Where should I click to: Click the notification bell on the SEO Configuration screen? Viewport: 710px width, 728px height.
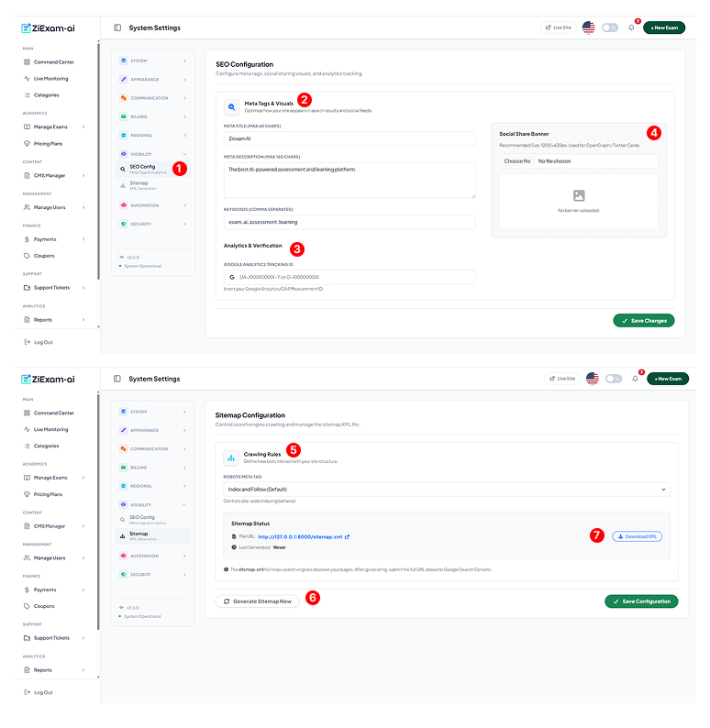[x=631, y=28]
